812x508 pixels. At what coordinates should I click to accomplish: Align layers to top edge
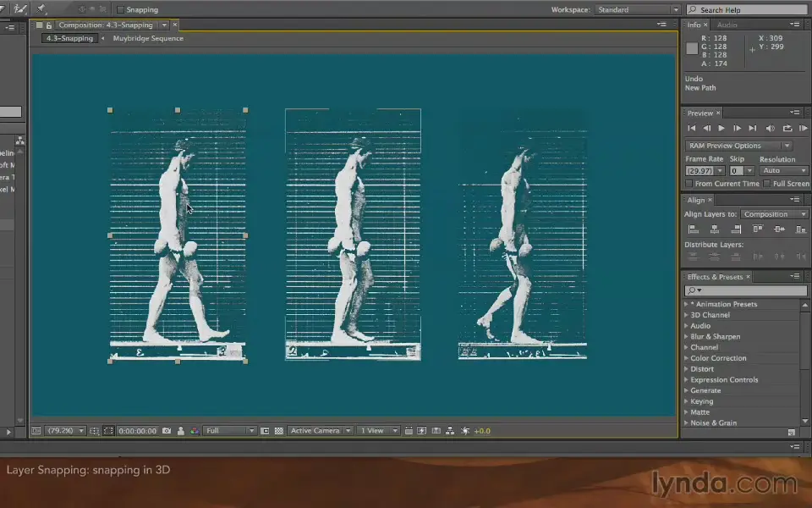[x=758, y=229]
